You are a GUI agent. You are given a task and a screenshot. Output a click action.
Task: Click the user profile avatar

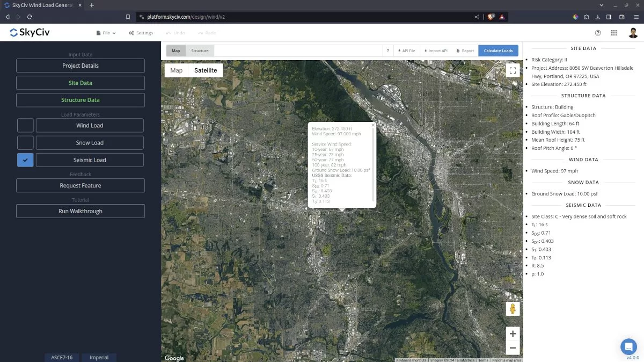tap(633, 33)
